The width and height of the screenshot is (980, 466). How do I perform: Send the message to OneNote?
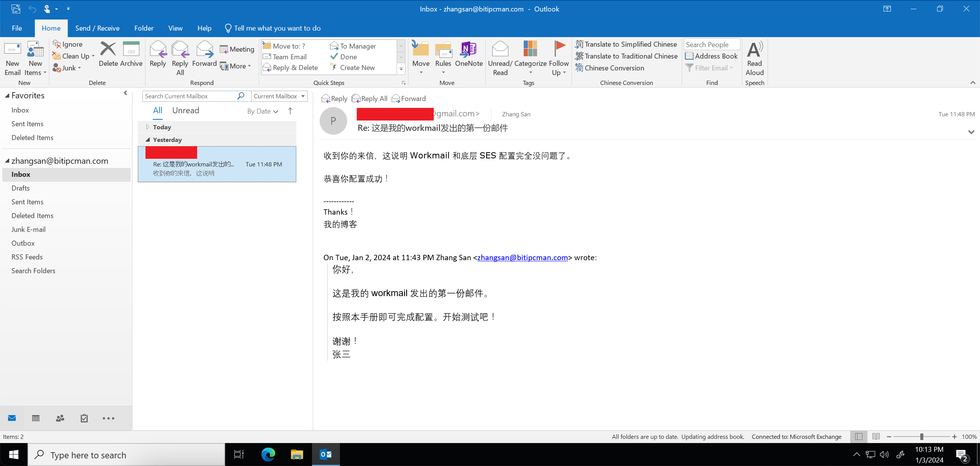point(469,54)
